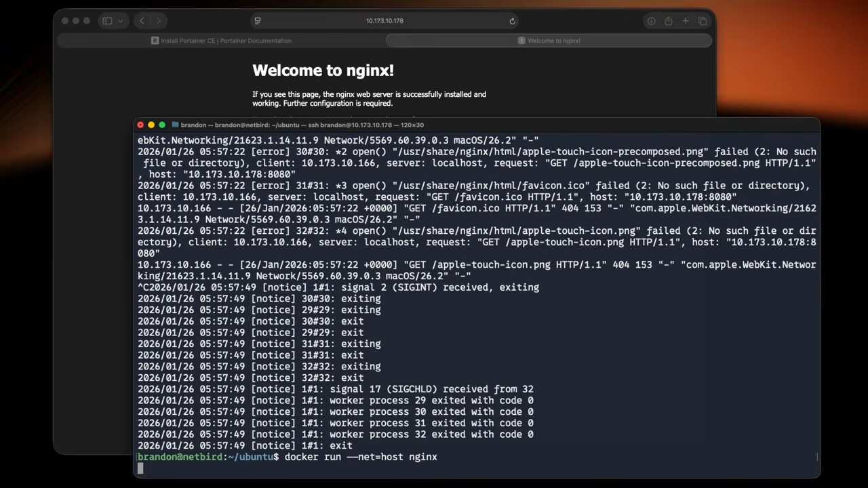
Task: Show the tab overview
Action: [703, 21]
